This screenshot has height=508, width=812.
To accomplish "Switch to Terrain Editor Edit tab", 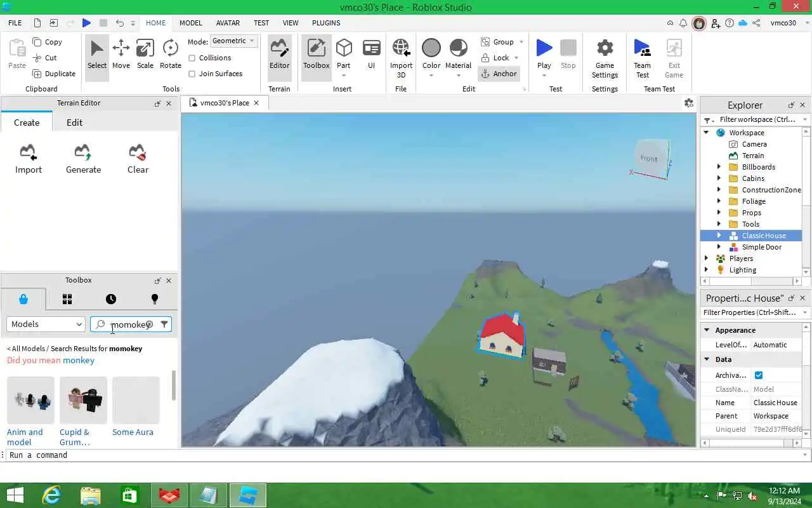I will (x=74, y=123).
